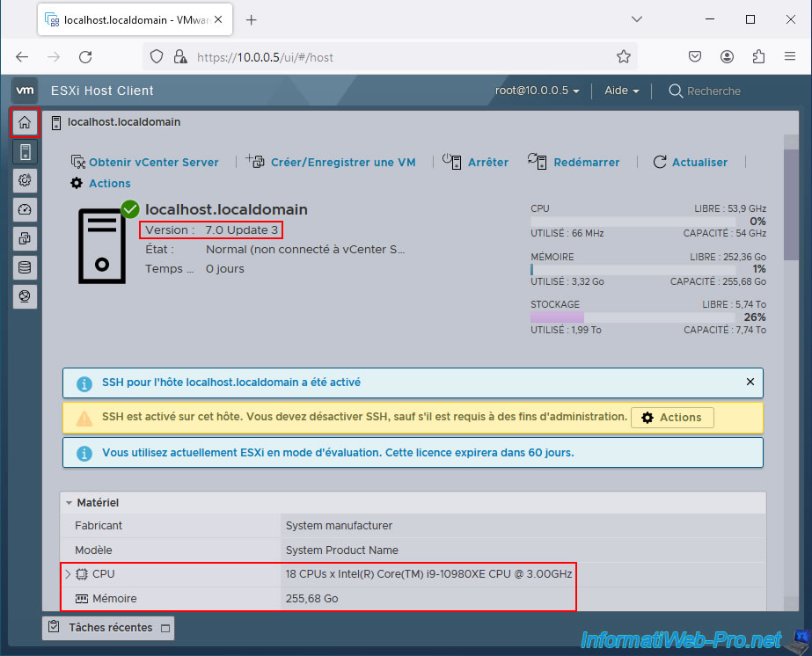
Task: Open the Aide help dropdown
Action: pyautogui.click(x=621, y=91)
